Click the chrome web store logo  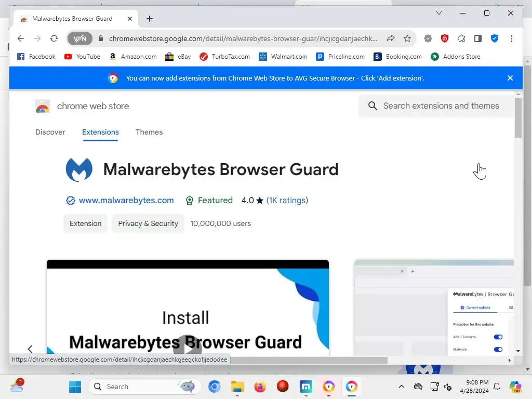[x=82, y=106]
